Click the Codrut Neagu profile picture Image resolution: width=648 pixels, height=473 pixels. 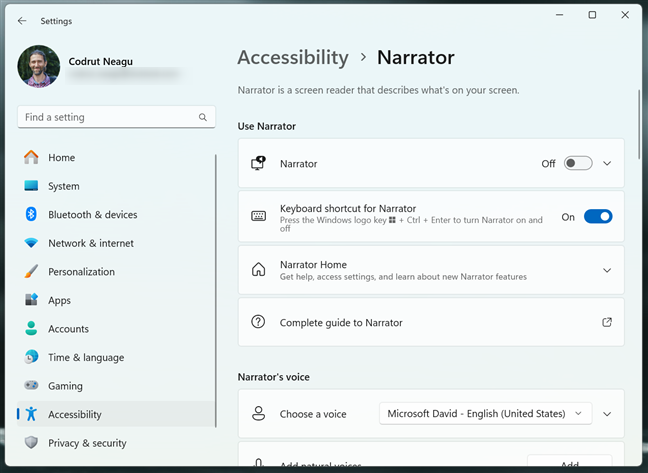coord(38,66)
